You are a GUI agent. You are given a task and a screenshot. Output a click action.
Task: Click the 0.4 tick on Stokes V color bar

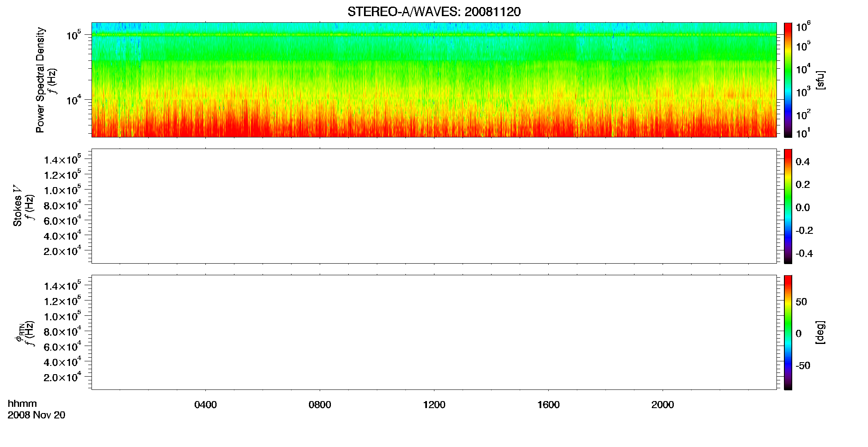[803, 162]
